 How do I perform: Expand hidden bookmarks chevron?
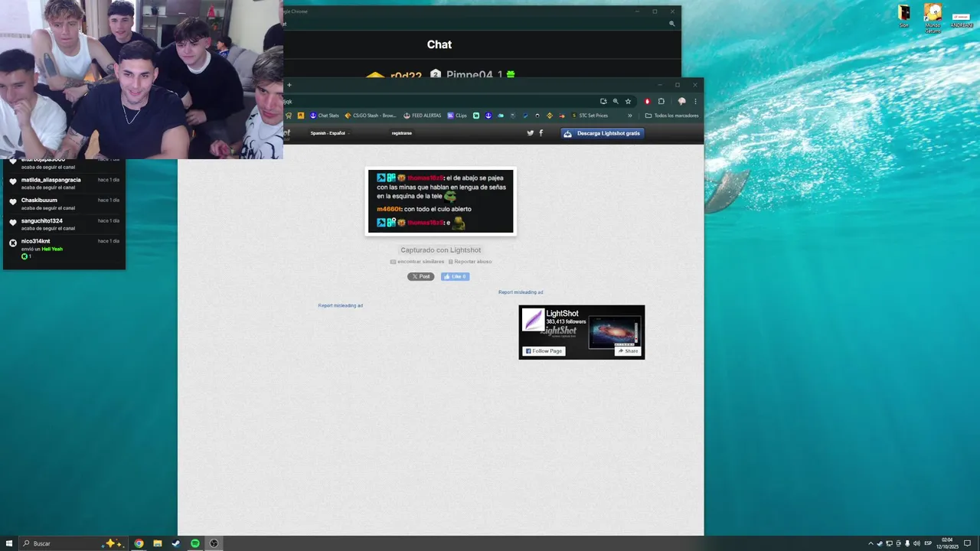[x=630, y=116]
